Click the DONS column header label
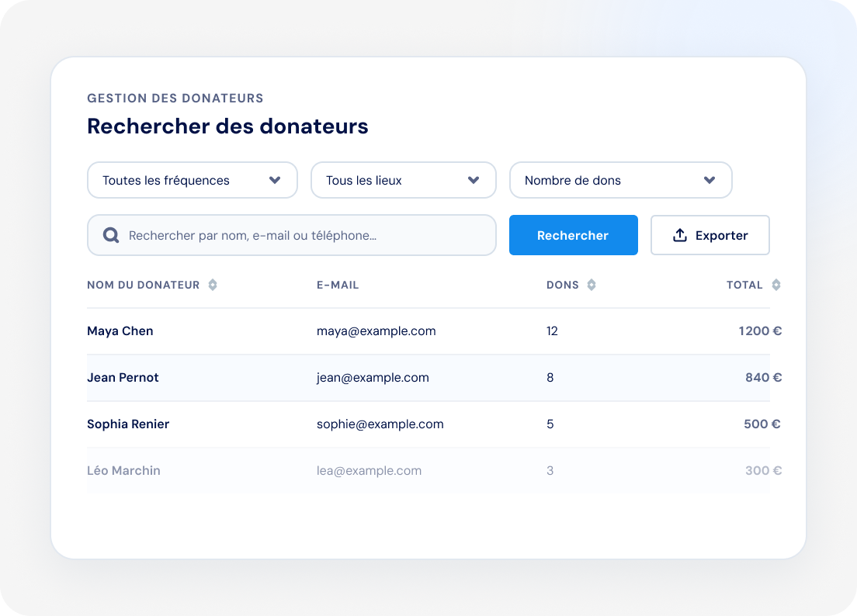The width and height of the screenshot is (857, 616). coord(562,285)
